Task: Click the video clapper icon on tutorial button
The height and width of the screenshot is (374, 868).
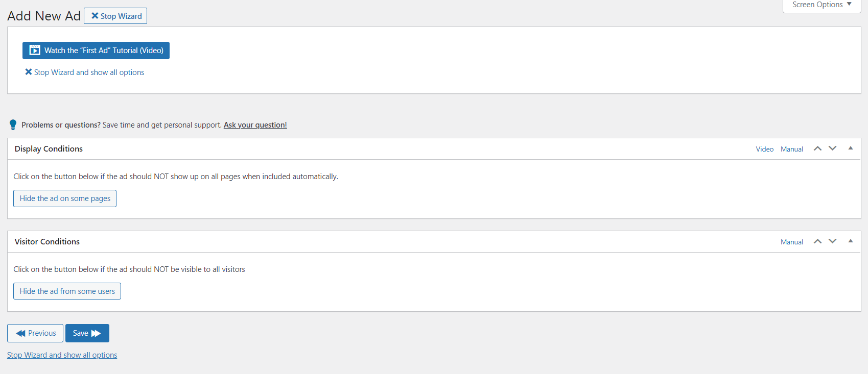Action: pos(35,50)
